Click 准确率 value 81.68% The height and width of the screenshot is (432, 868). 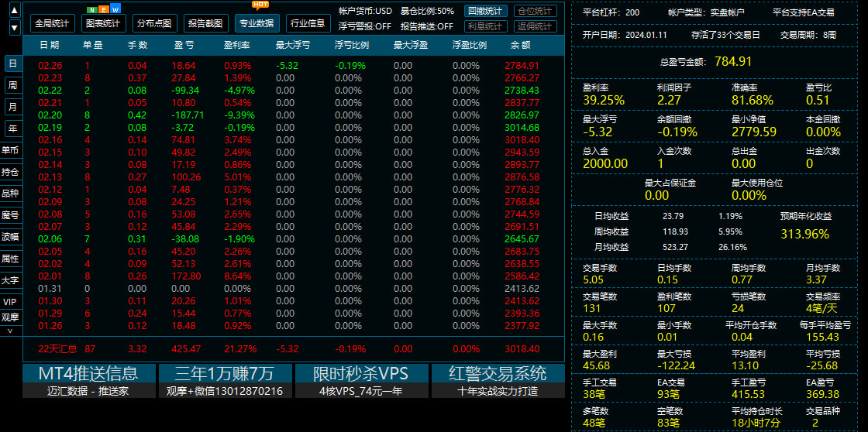click(x=753, y=100)
